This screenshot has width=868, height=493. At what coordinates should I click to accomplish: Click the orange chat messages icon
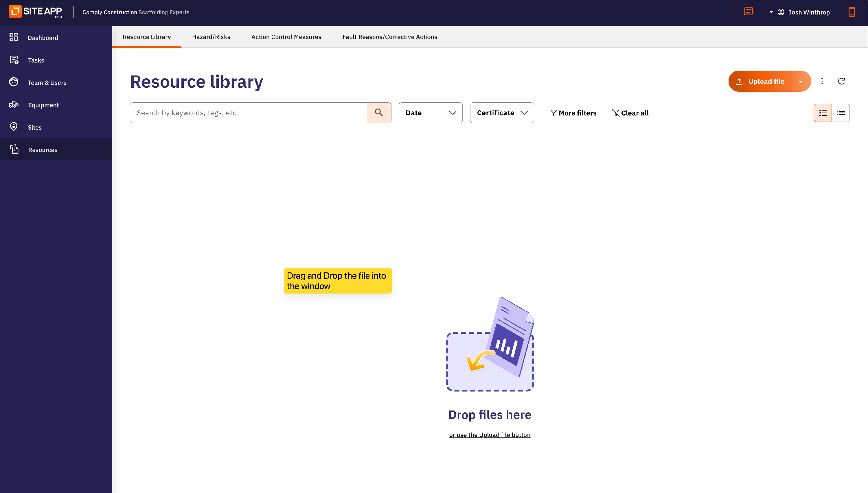[749, 12]
